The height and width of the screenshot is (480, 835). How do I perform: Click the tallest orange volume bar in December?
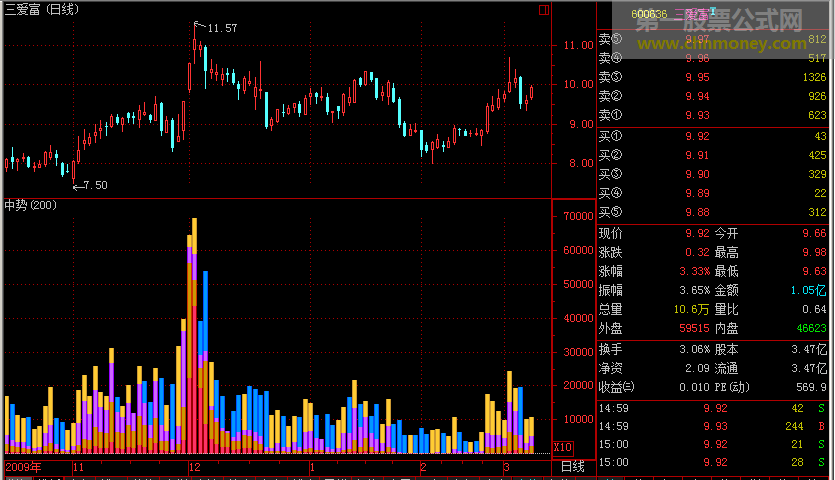[194, 226]
